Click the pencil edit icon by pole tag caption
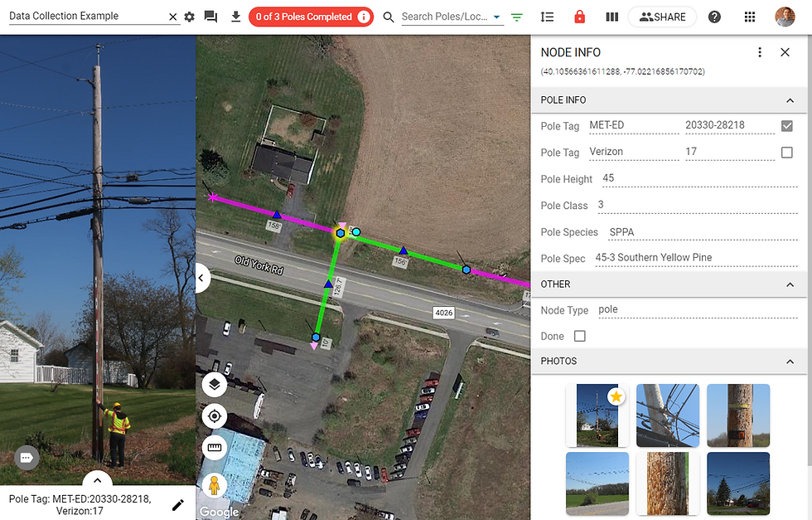The width and height of the screenshot is (812, 520). click(x=177, y=505)
